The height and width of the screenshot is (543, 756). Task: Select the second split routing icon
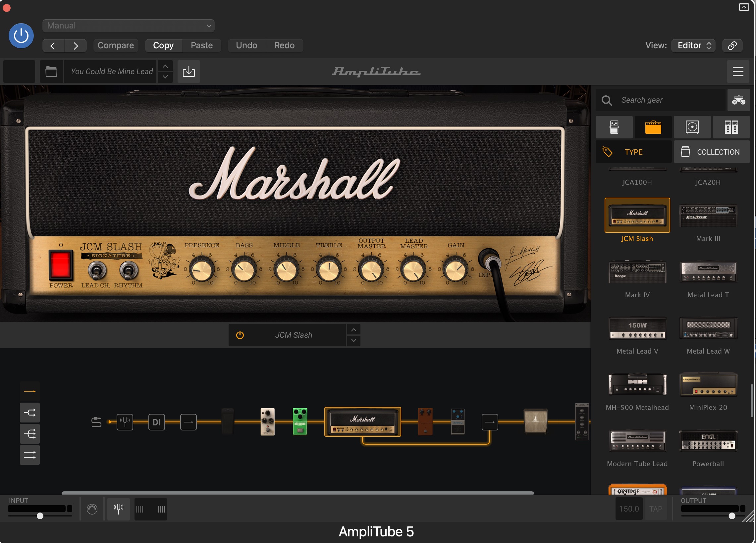coord(30,413)
